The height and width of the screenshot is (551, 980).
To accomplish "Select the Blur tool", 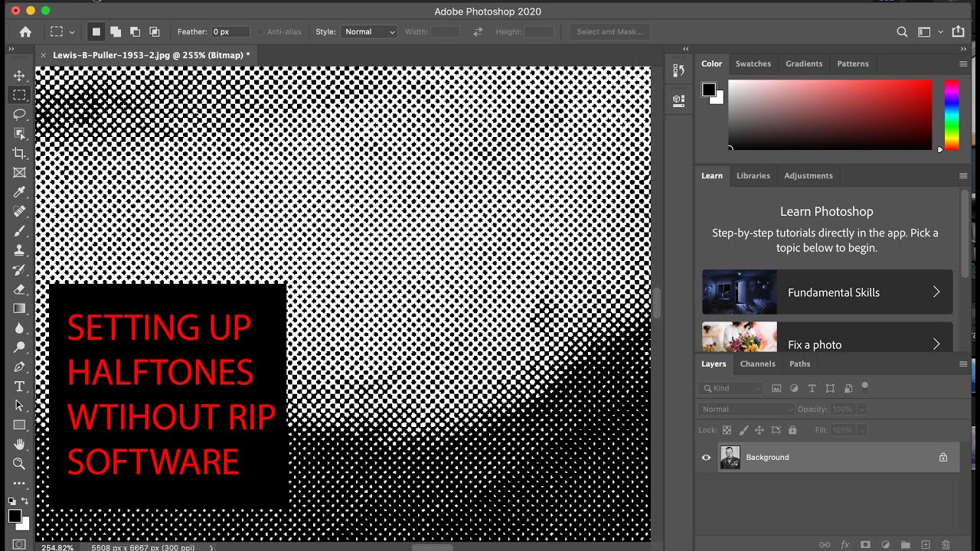I will 19,328.
